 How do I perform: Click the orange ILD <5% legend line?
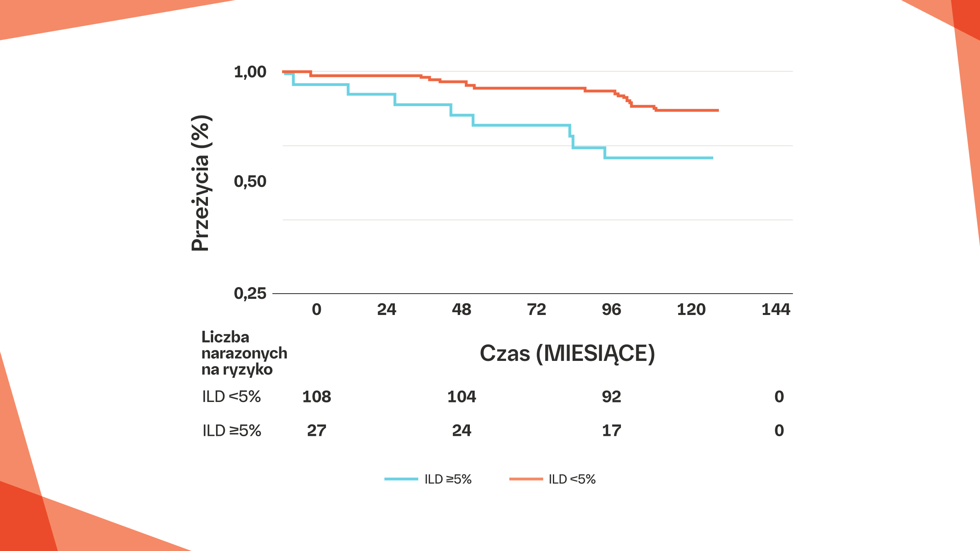tap(526, 479)
